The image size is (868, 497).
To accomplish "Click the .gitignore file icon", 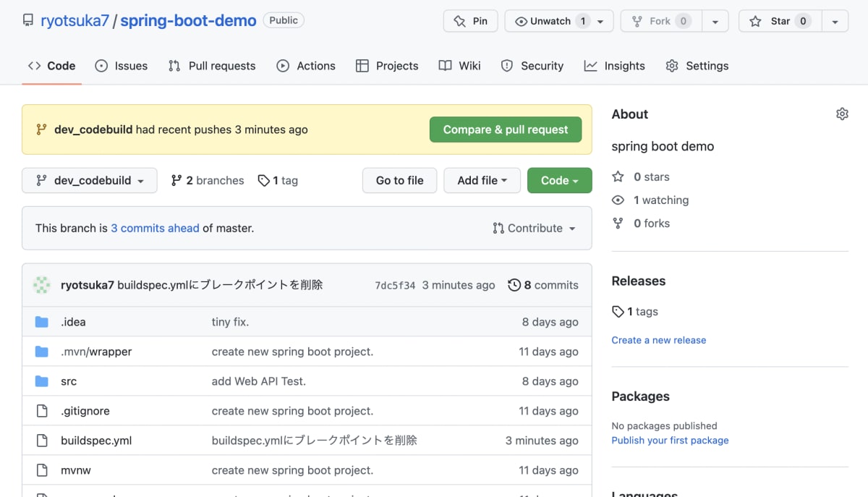I will tap(42, 411).
